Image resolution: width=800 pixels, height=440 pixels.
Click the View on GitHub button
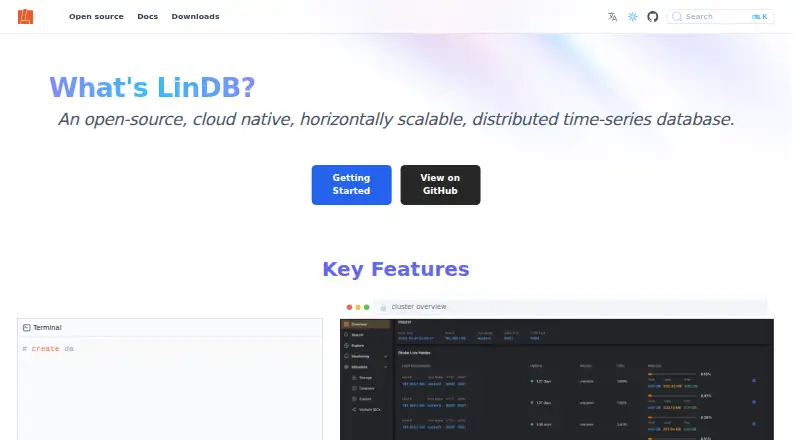point(440,185)
